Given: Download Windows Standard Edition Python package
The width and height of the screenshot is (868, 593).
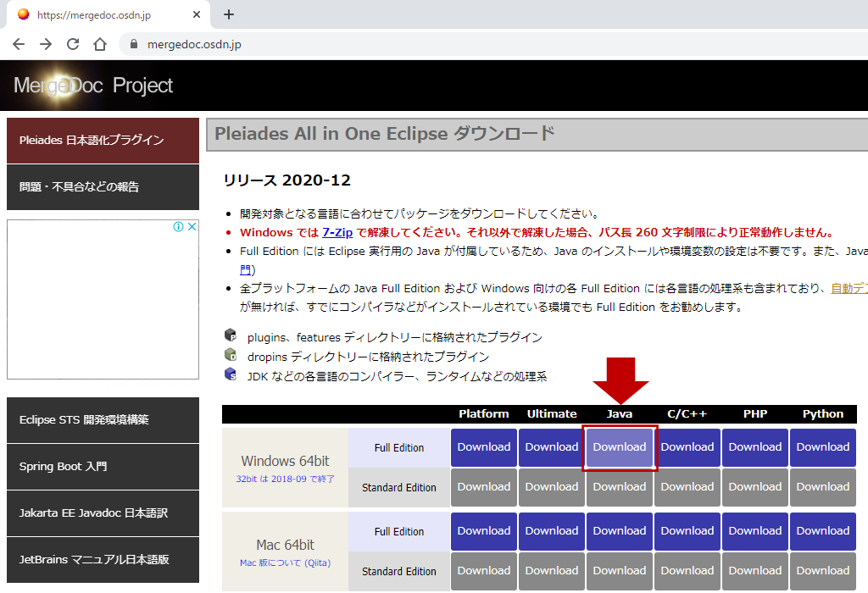Looking at the screenshot, I should click(823, 487).
